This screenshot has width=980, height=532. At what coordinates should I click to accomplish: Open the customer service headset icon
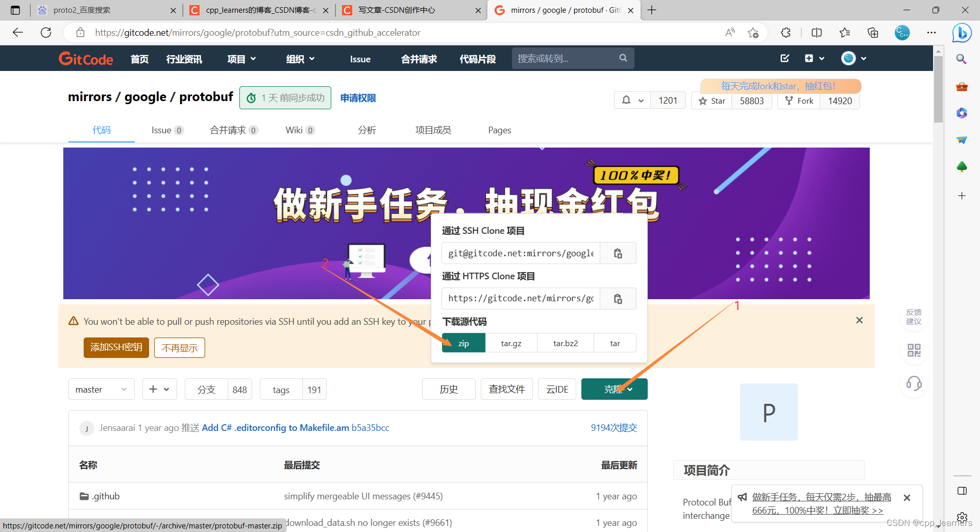[x=914, y=383]
